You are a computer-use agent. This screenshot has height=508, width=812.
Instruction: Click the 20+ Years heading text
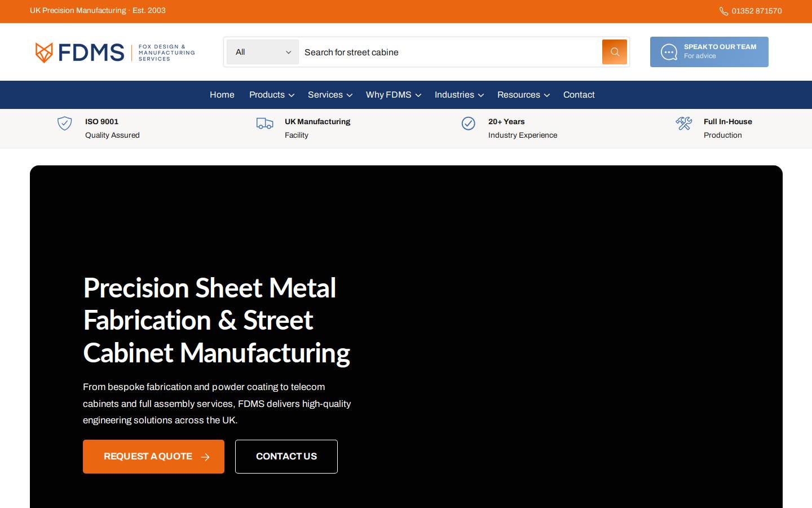(x=506, y=121)
